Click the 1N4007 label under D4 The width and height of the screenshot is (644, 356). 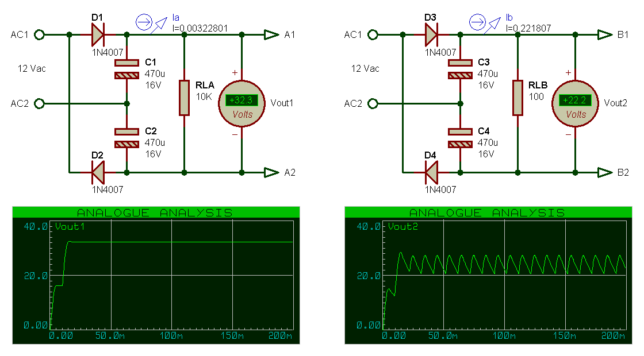click(x=440, y=190)
